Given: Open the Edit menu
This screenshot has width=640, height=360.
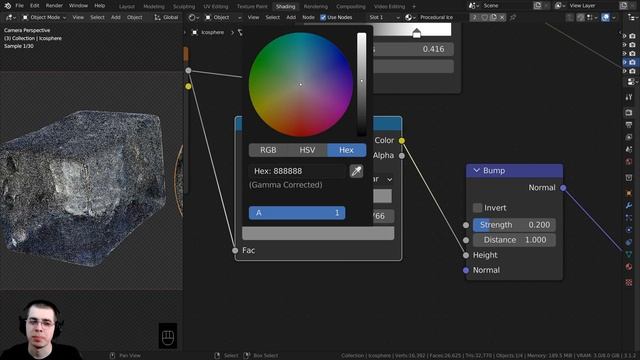Looking at the screenshot, I should tap(35, 6).
